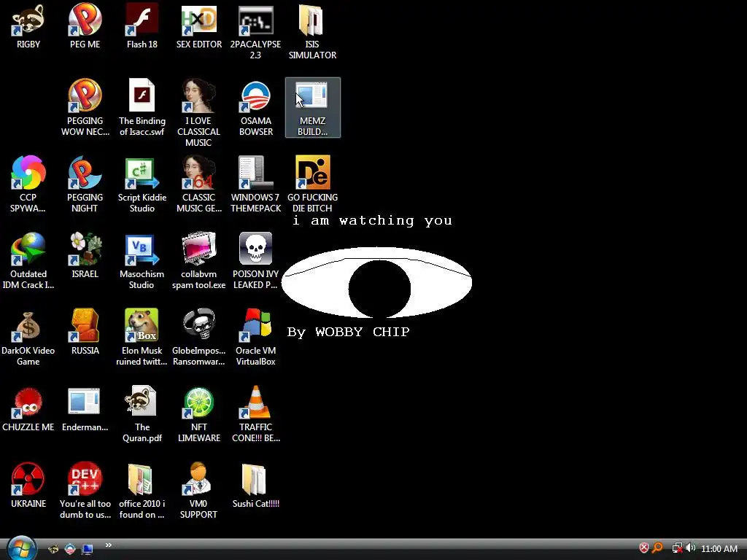Click the 11:00 AM taskbar clock
This screenshot has width=747, height=560.
[719, 548]
